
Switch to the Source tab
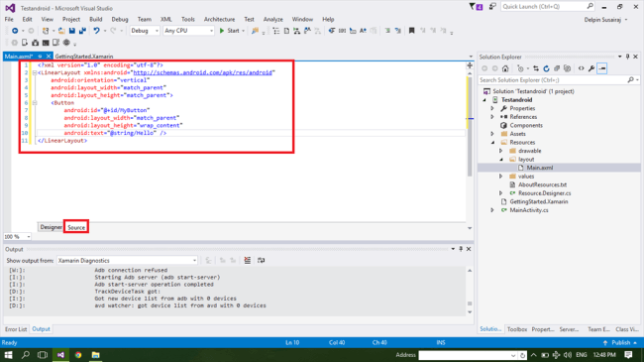pos(76,227)
